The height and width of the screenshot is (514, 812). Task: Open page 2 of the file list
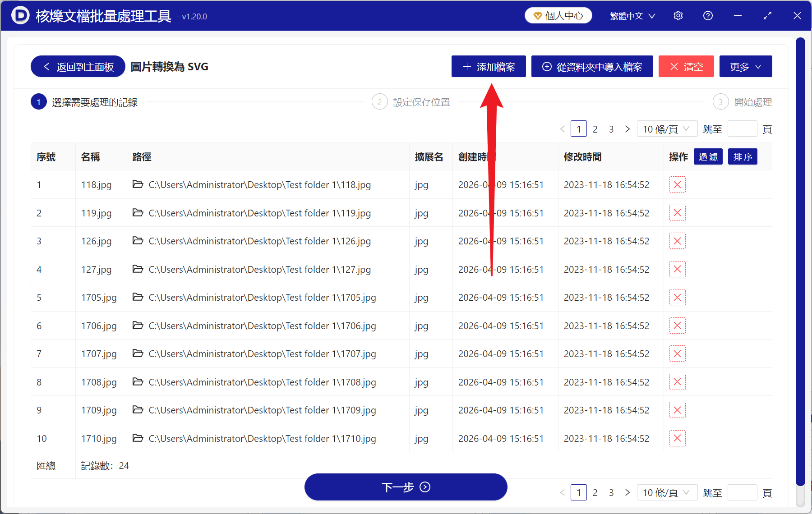point(595,128)
